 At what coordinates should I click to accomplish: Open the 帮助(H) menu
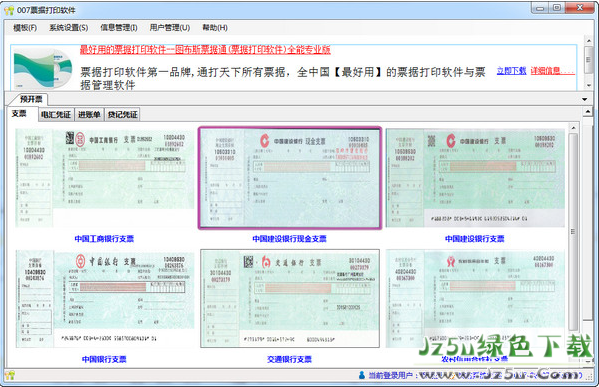pos(215,28)
